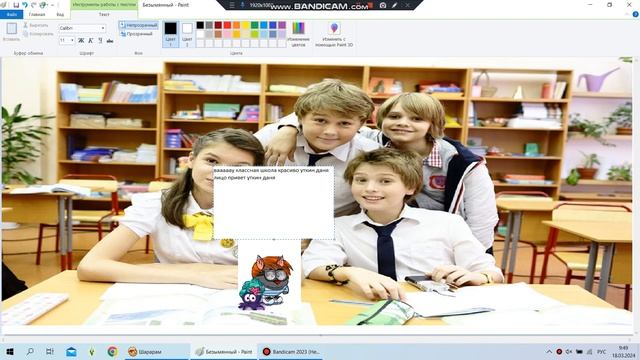This screenshot has width=640, height=360.
Task: Open Изменение цветов color editor
Action: click(x=298, y=34)
